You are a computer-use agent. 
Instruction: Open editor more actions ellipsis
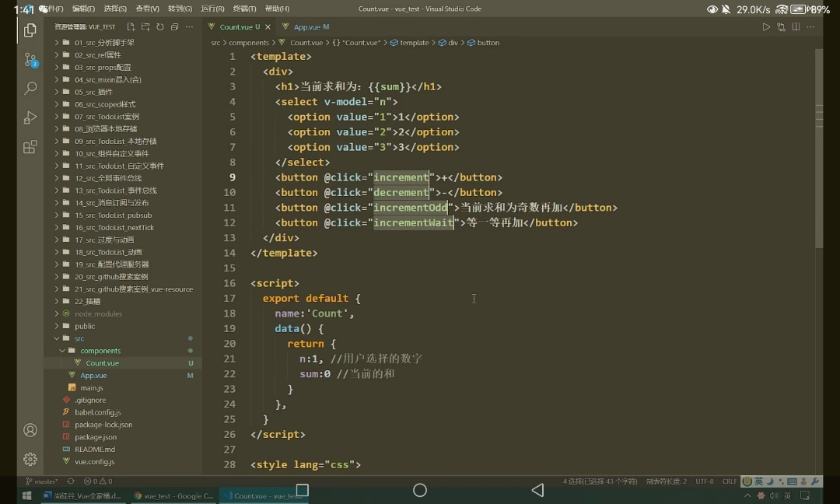click(810, 26)
